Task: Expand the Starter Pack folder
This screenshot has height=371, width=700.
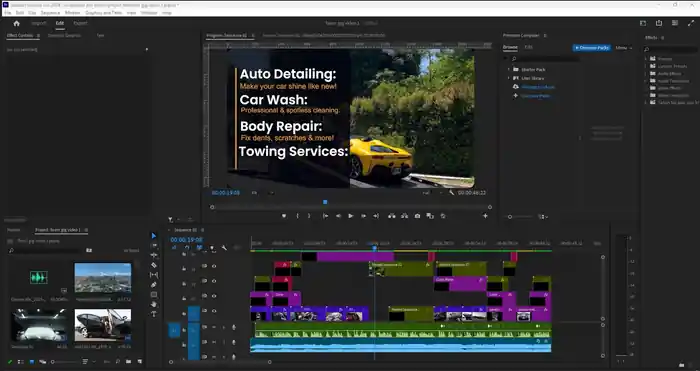Action: point(508,70)
